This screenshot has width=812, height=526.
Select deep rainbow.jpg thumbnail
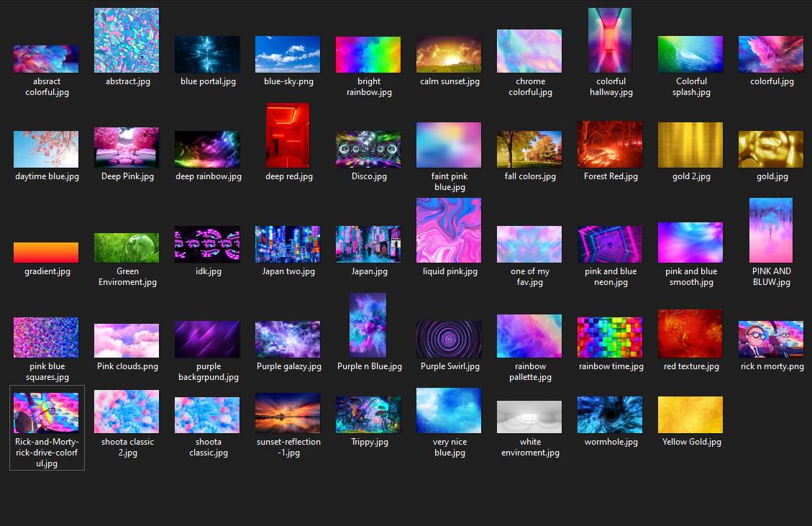[x=207, y=149]
